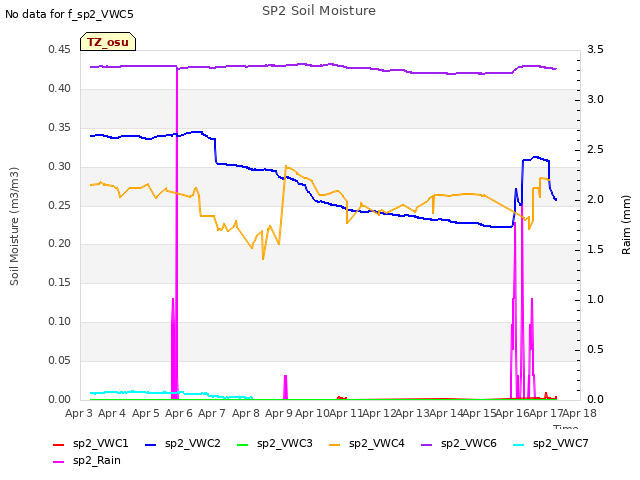Screen dimensions: 640x480
Task: Toggle sp2_VWC3 legend entry
Action: (x=275, y=444)
